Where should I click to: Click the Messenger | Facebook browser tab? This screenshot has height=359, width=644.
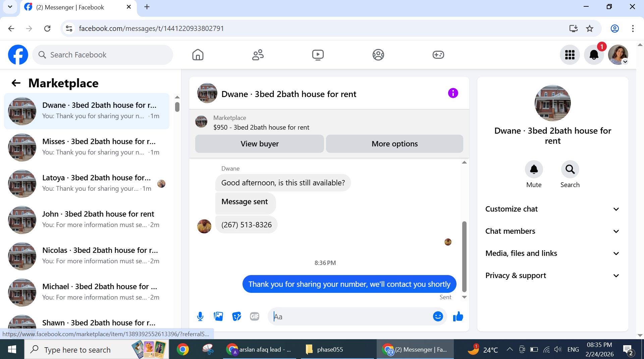tap(78, 7)
